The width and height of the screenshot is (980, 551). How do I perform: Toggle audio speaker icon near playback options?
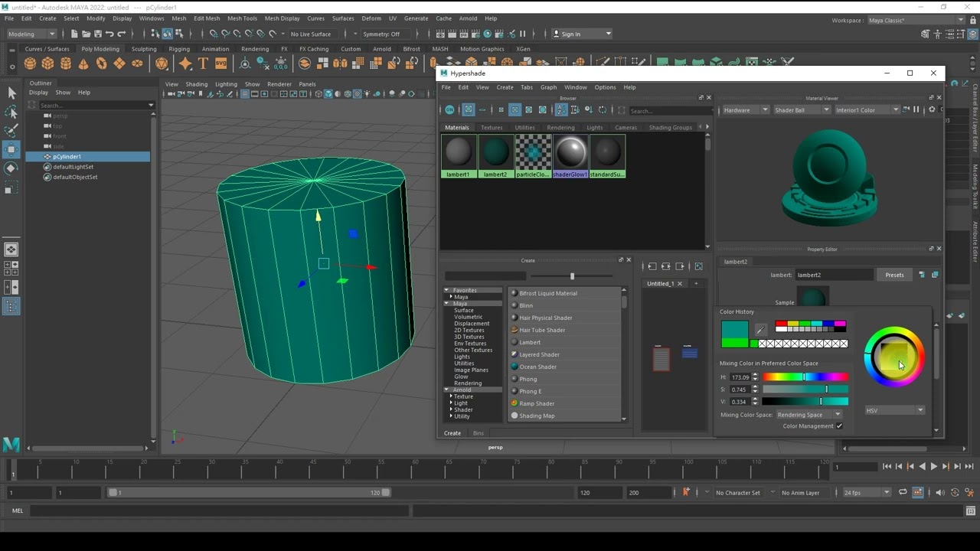(940, 493)
